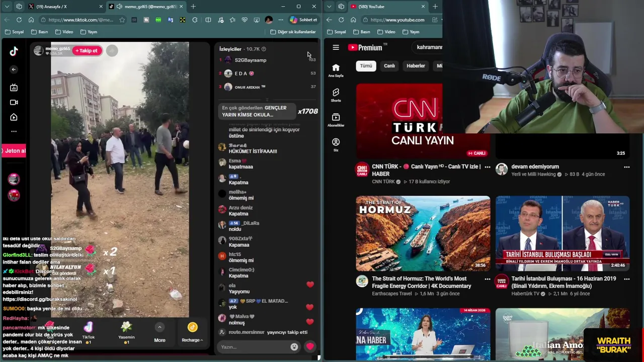644x362 pixels.
Task: Open browser profile avatar in left window
Action: (x=269, y=20)
